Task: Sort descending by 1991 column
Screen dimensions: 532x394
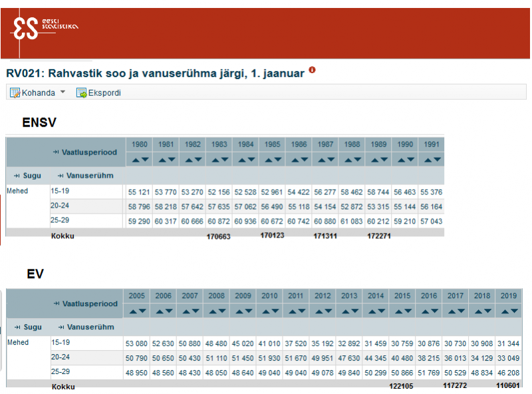Action: coord(436,160)
